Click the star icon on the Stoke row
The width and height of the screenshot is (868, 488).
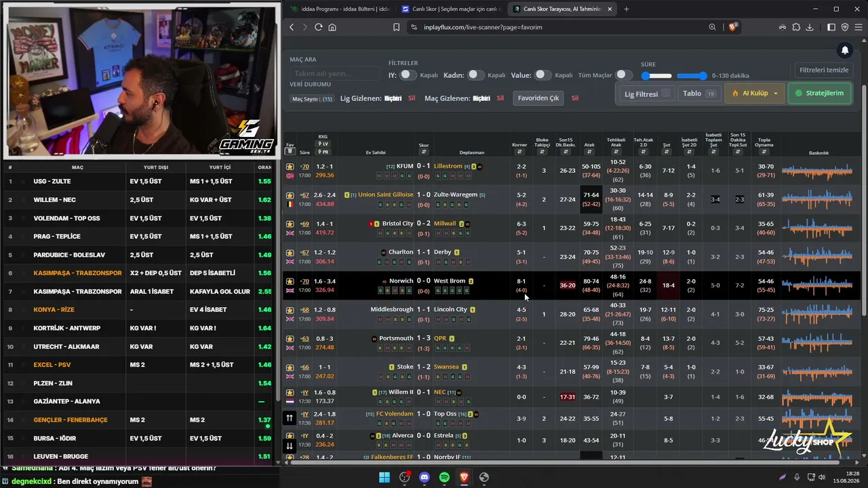[290, 367]
